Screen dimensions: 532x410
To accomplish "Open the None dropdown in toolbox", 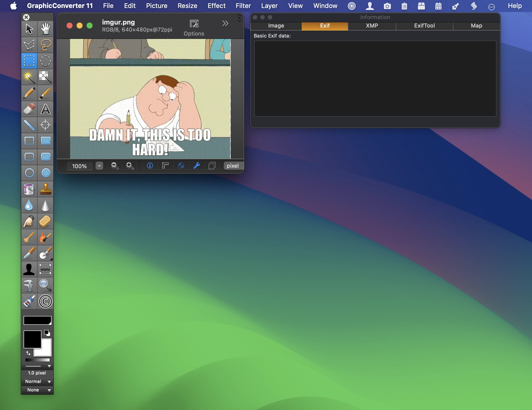I will [38, 390].
